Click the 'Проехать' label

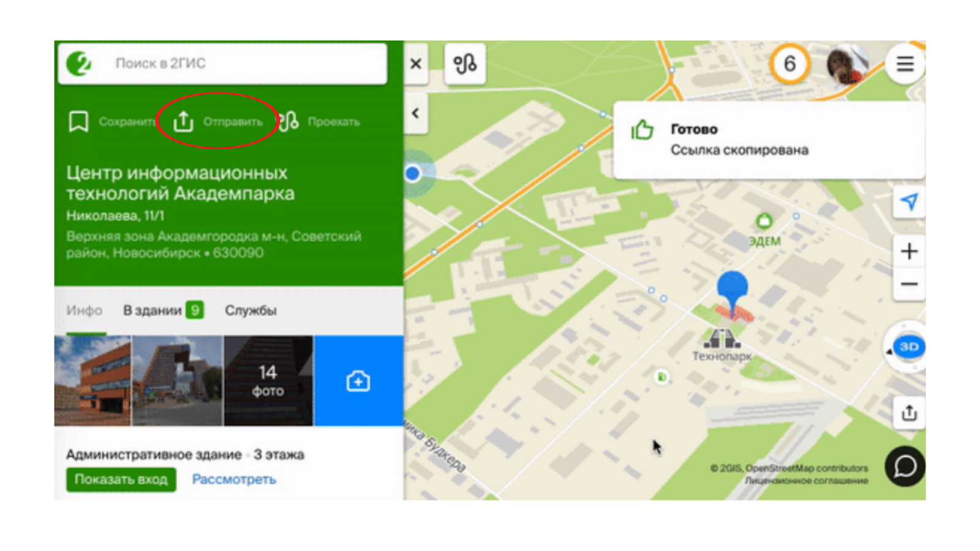pyautogui.click(x=334, y=122)
